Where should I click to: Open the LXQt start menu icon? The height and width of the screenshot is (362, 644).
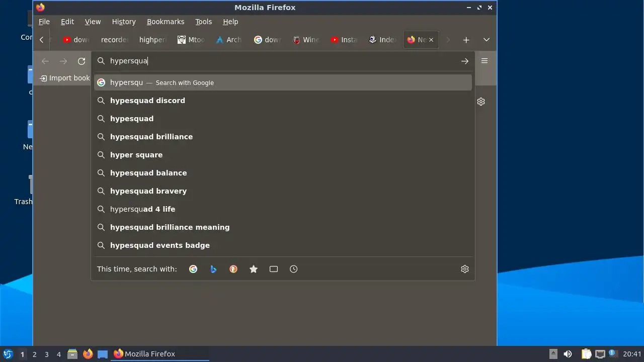click(8, 354)
